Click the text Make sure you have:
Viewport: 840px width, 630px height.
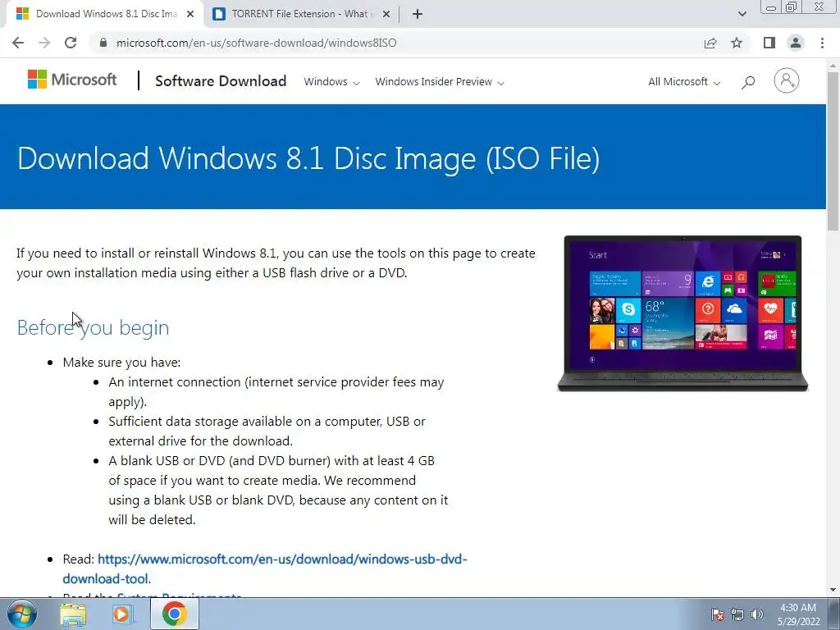(x=121, y=362)
